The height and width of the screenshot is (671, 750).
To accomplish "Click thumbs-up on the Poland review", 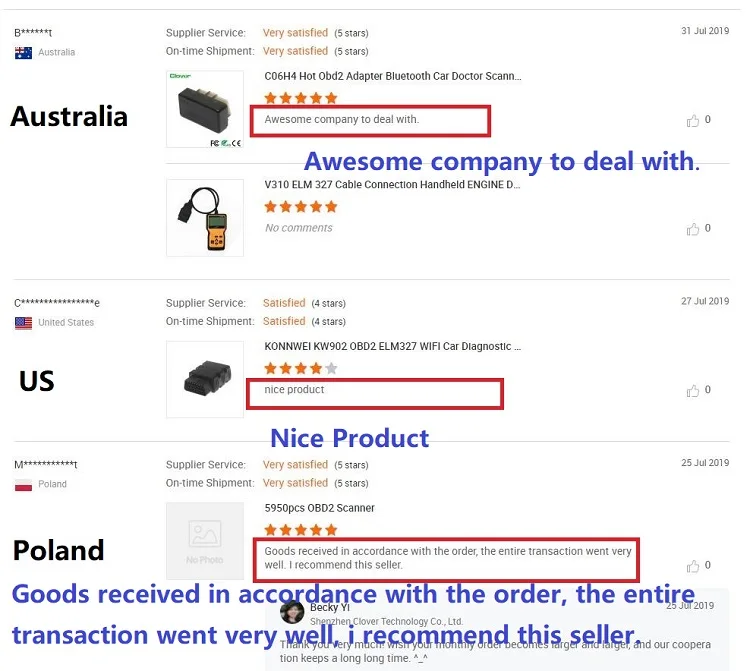I will point(693,566).
